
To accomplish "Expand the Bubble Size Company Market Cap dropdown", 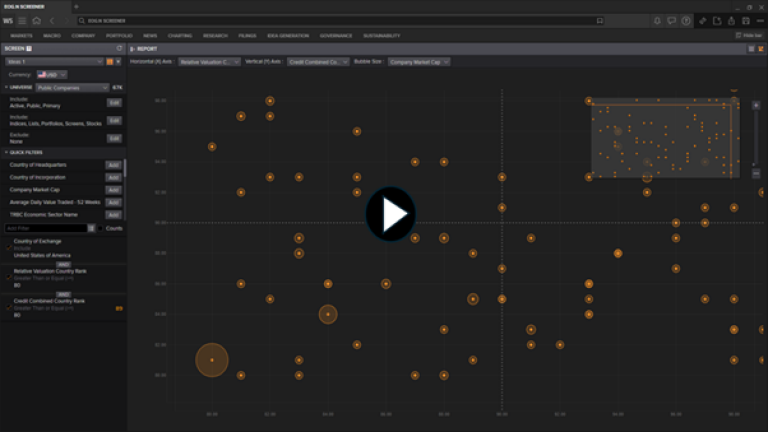I will point(418,62).
